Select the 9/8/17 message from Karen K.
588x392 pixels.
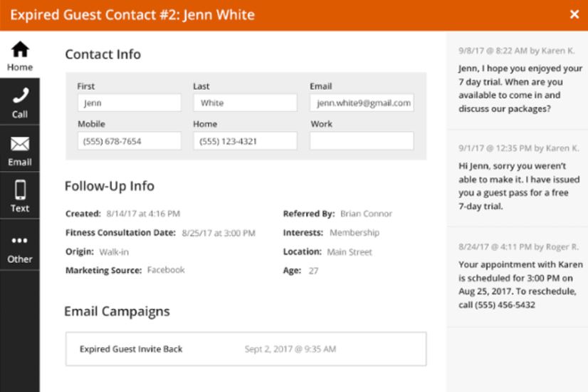pyautogui.click(x=517, y=82)
